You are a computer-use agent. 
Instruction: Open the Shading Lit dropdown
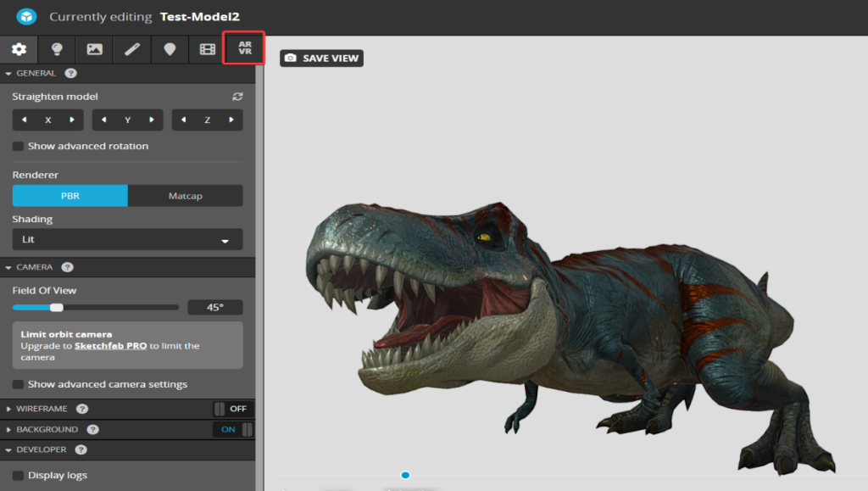tap(128, 240)
